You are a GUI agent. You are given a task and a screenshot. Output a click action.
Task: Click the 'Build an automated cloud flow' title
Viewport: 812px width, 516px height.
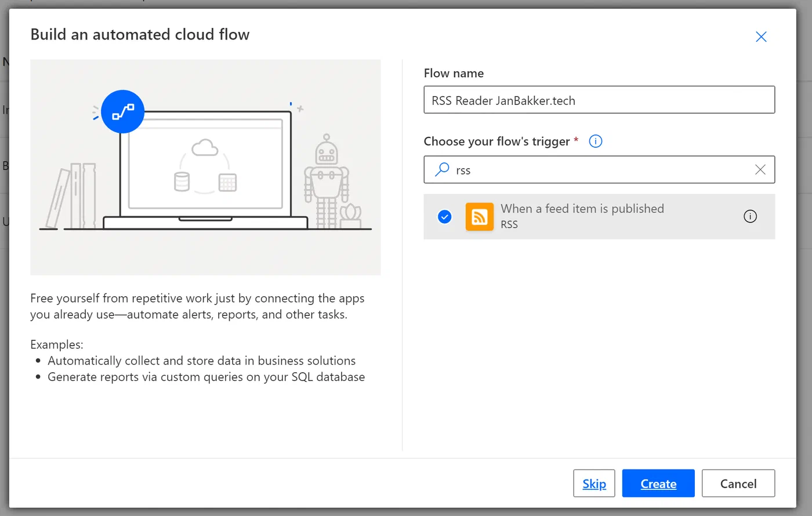pyautogui.click(x=140, y=34)
